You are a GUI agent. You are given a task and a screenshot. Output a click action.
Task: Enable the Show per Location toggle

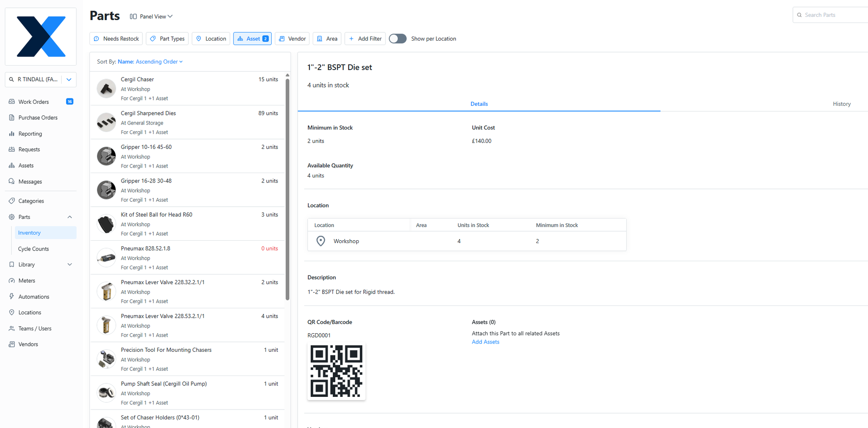pos(397,38)
